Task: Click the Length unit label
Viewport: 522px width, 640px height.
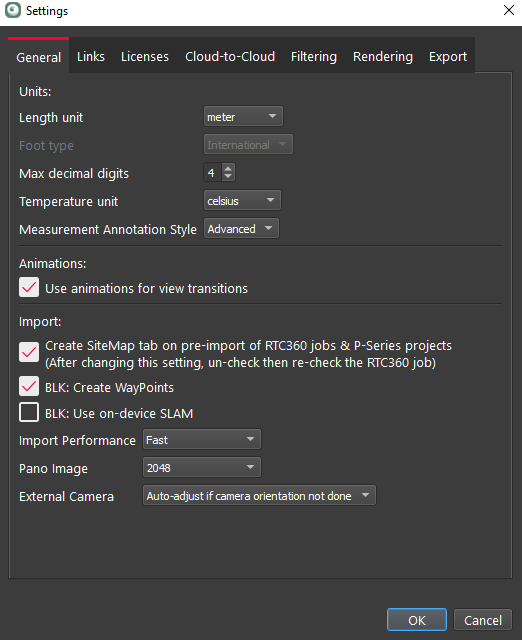Action: click(51, 118)
